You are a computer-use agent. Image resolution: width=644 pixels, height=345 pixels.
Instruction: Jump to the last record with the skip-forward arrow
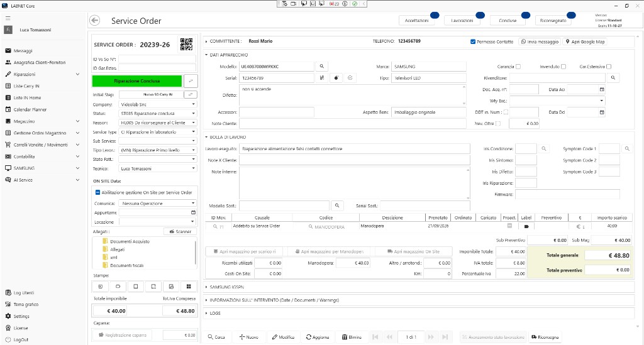coord(445,337)
